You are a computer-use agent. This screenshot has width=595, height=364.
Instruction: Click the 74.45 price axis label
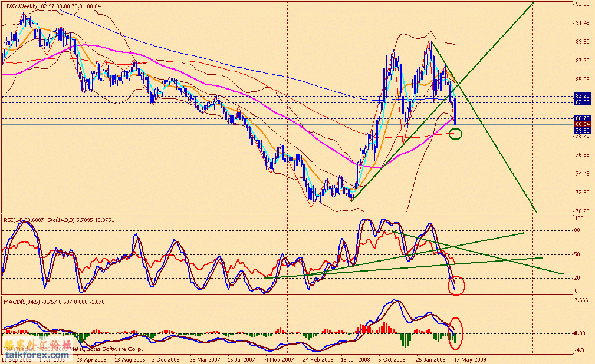pyautogui.click(x=583, y=174)
